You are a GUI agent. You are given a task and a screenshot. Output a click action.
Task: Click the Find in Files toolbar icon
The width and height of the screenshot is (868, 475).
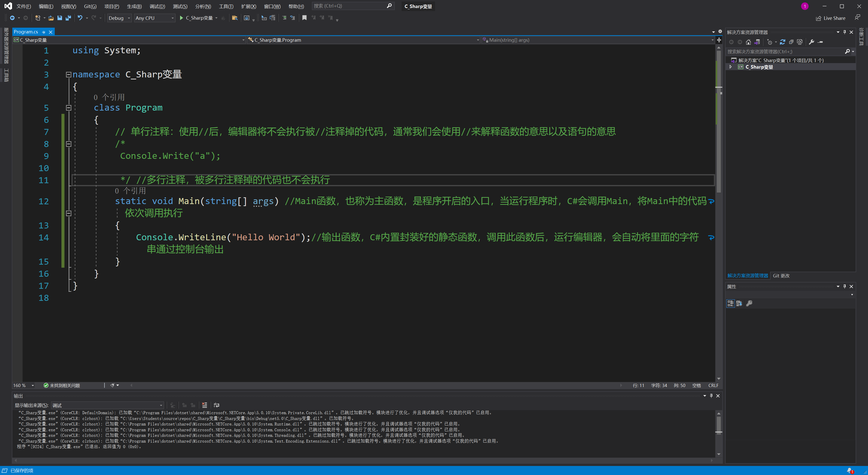pyautogui.click(x=235, y=18)
